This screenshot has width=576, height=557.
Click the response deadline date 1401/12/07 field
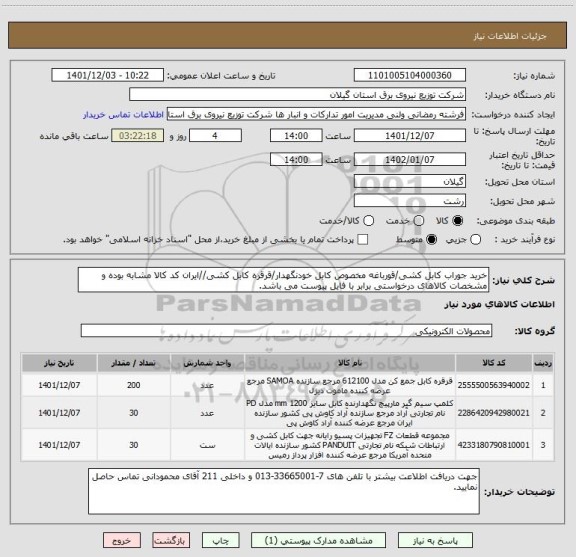click(410, 136)
